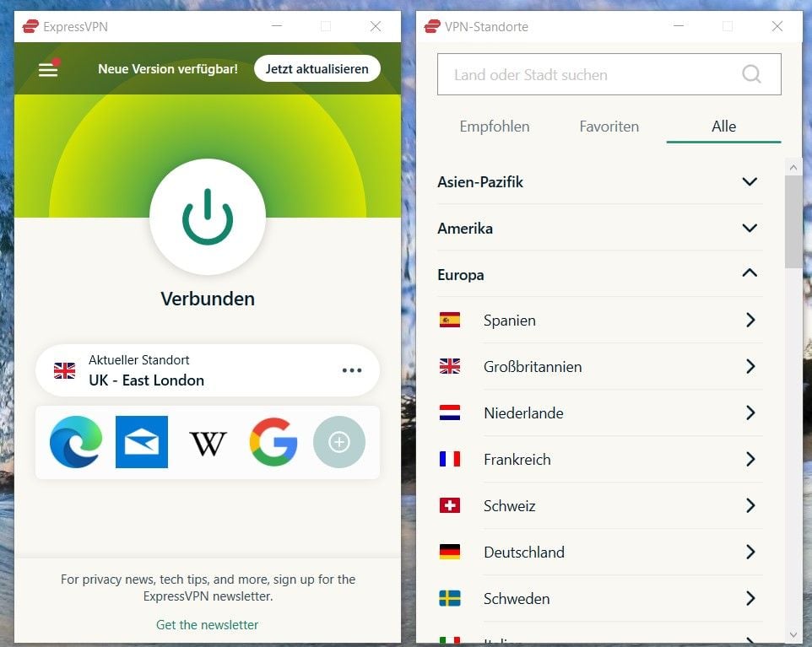Collapse the Europa region
This screenshot has height=647, width=812.
[599, 274]
